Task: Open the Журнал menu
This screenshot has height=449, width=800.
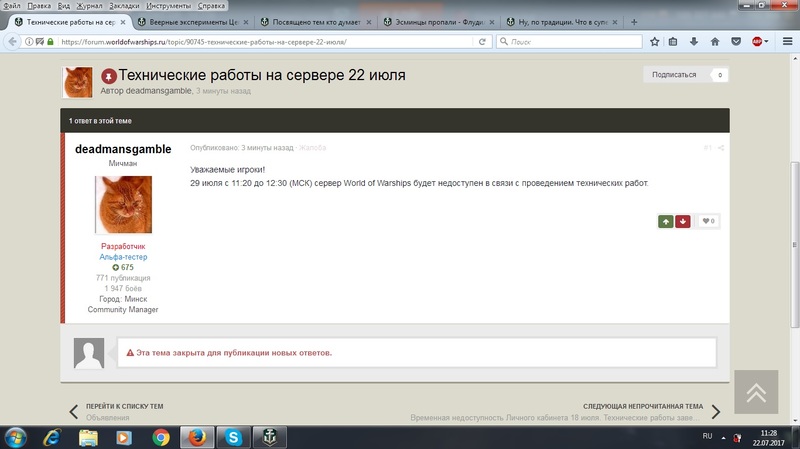Action: tap(89, 6)
